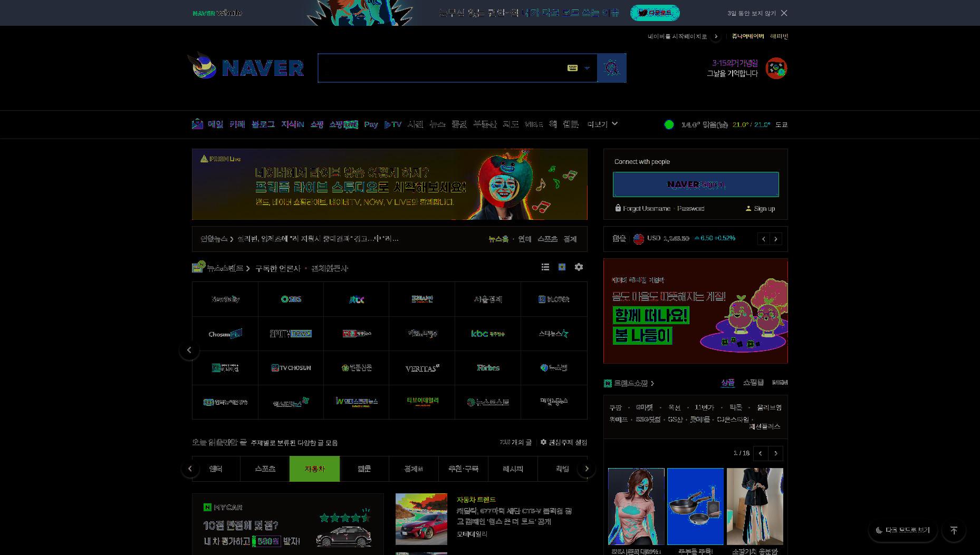Show next topic tabs arrow
This screenshot has width=980, height=555.
pos(587,469)
